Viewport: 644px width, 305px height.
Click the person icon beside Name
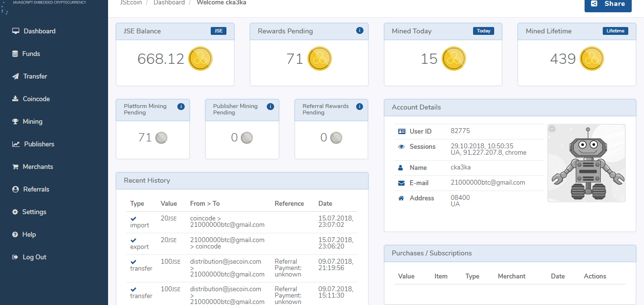pos(400,167)
